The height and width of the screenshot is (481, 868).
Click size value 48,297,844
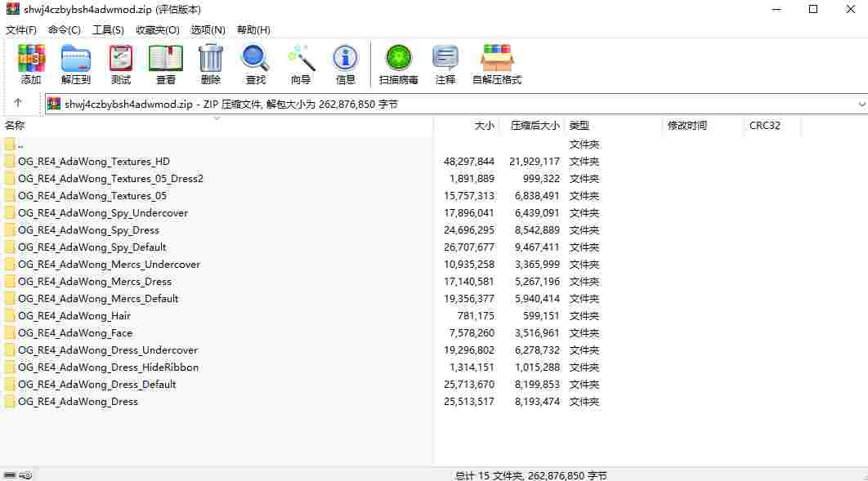tap(469, 162)
